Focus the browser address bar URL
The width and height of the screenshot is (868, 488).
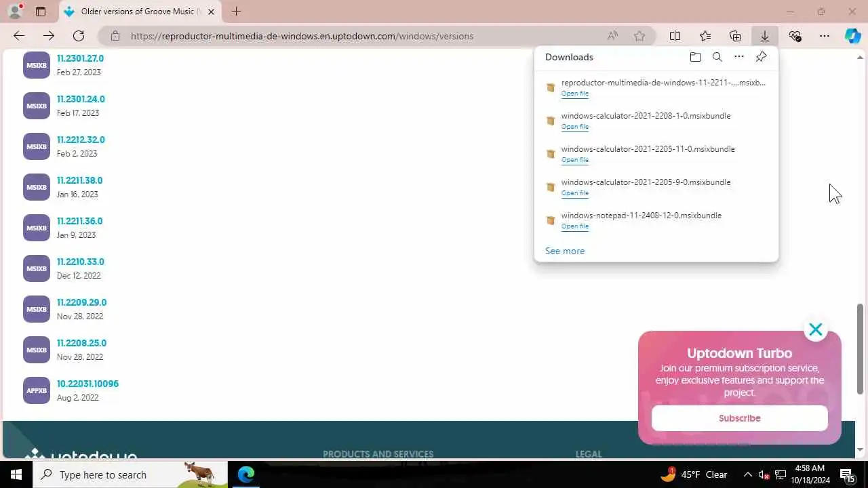(x=302, y=36)
